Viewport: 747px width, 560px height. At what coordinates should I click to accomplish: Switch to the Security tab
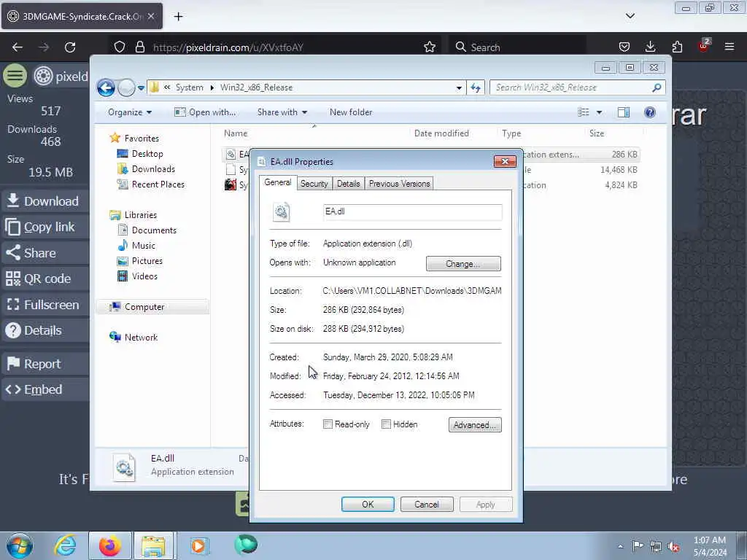point(314,183)
